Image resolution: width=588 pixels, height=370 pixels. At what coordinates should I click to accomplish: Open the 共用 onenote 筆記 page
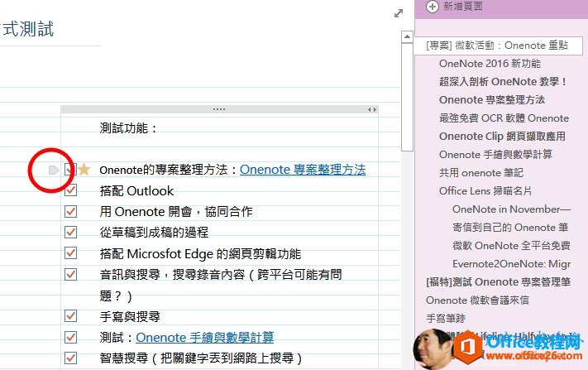pos(481,173)
